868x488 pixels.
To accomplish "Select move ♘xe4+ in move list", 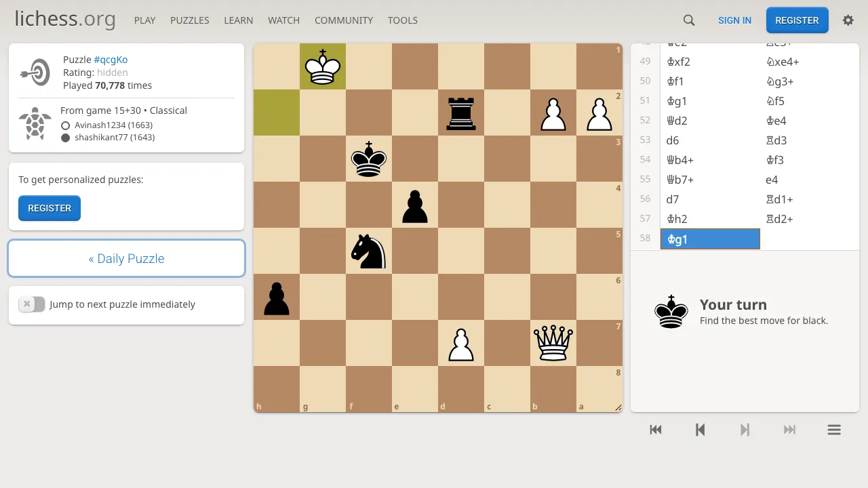I will click(x=809, y=62).
